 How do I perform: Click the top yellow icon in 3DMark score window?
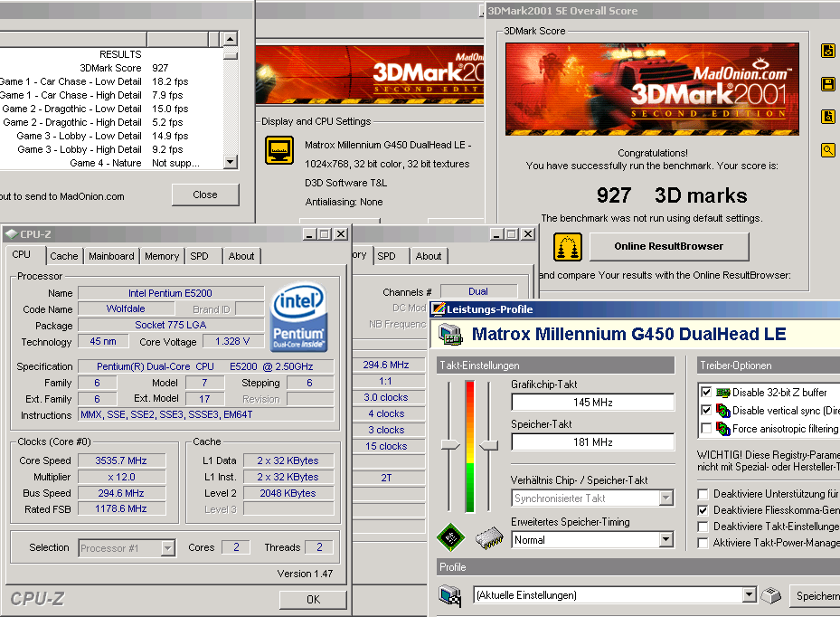click(828, 51)
